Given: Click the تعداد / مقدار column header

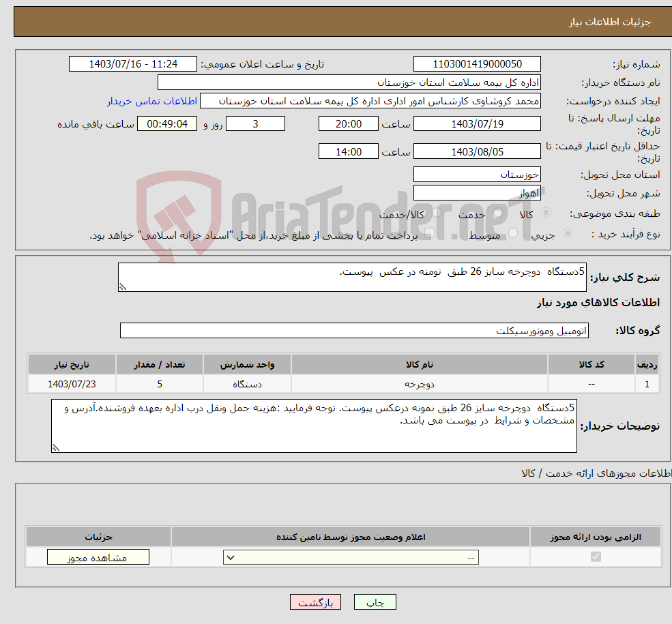Looking at the screenshot, I should [160, 364].
